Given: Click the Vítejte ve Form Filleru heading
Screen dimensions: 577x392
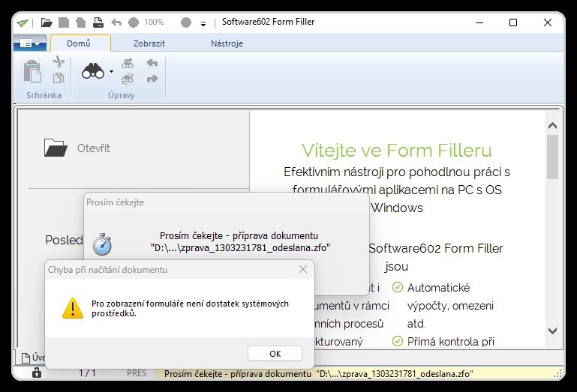Looking at the screenshot, I should 397,151.
